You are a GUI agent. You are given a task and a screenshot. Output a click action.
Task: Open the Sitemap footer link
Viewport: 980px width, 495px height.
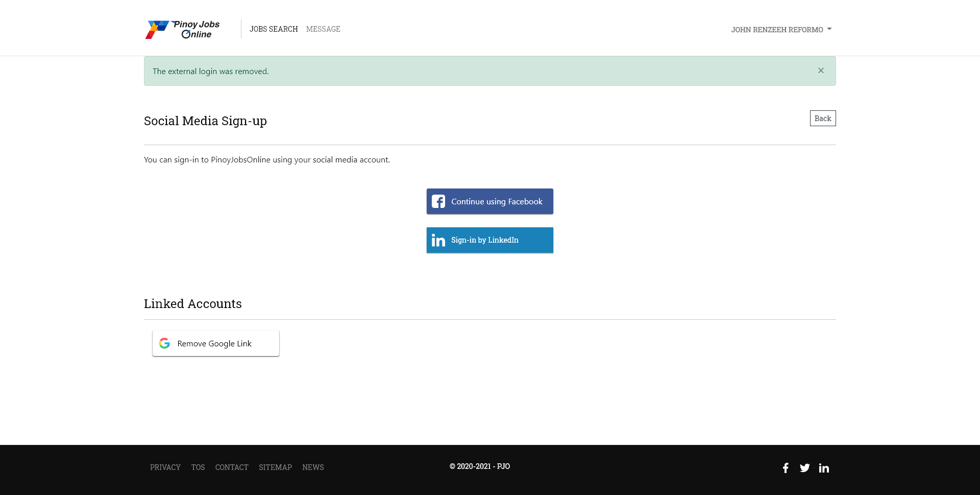click(275, 467)
